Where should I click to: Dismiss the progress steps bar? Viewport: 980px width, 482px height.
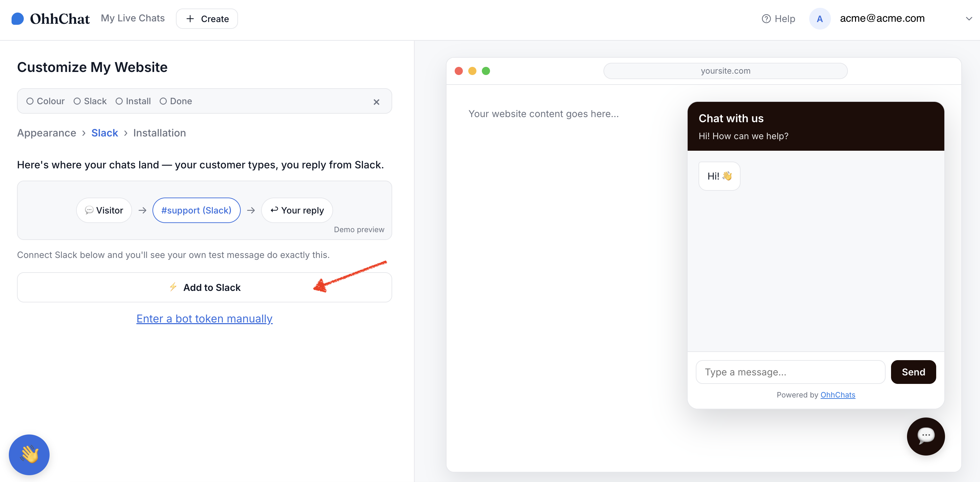pos(376,102)
